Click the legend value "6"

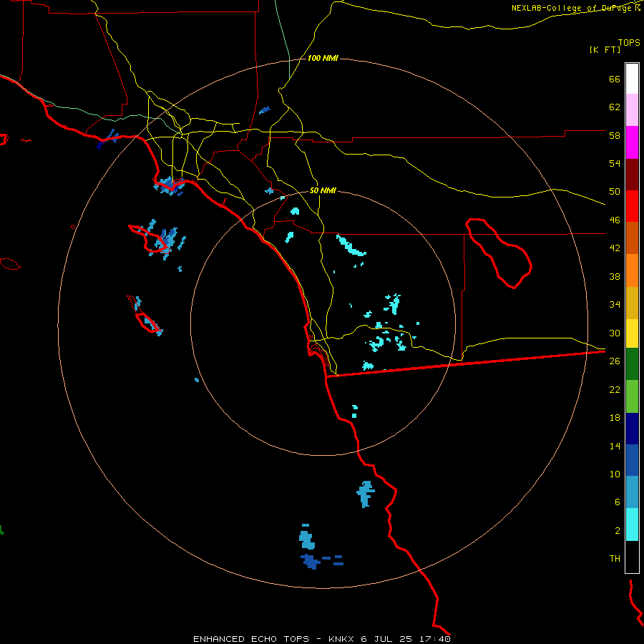pyautogui.click(x=618, y=502)
